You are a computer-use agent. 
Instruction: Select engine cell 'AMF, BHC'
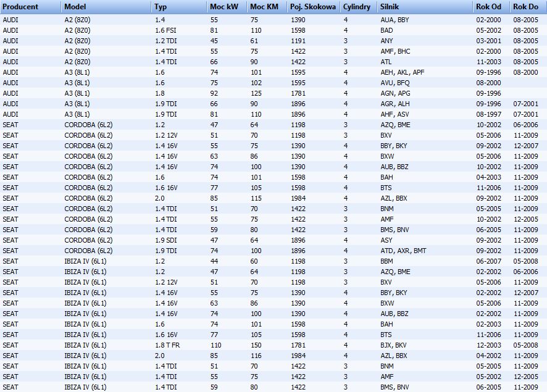point(395,51)
